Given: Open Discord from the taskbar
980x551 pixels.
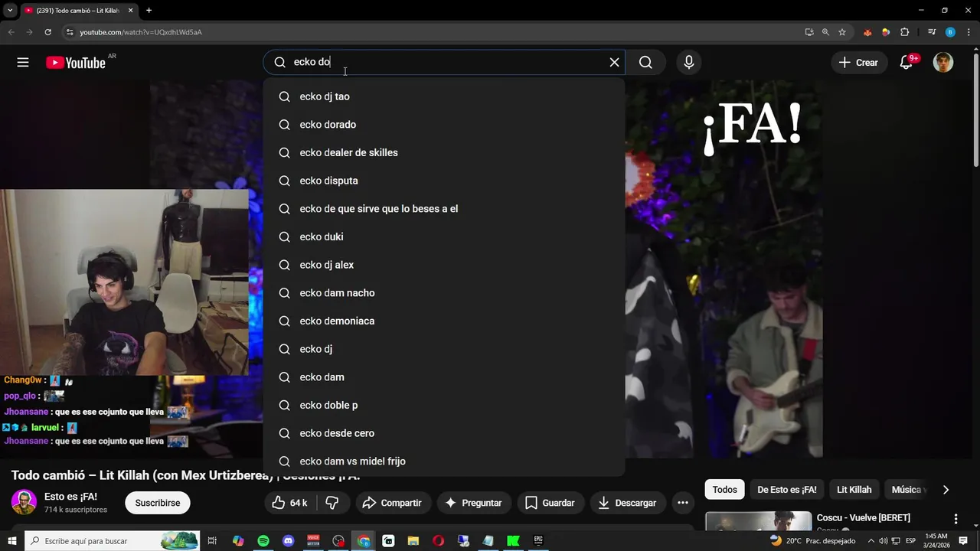Looking at the screenshot, I should coord(288,541).
